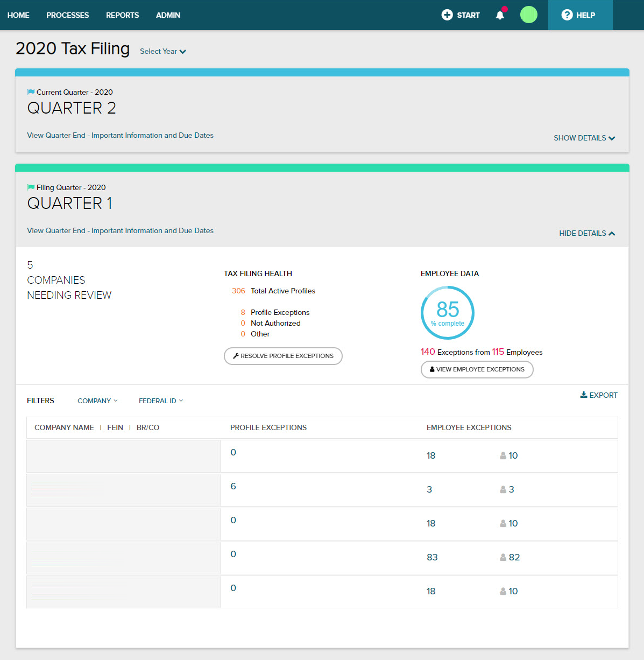Click the 85% complete progress circle
Screen dimensions: 644x660
click(448, 313)
